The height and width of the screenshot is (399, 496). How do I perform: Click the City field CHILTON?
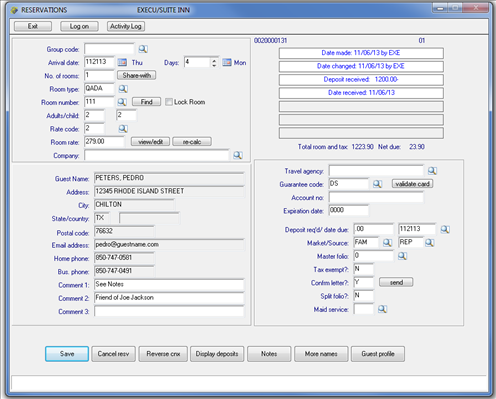134,205
